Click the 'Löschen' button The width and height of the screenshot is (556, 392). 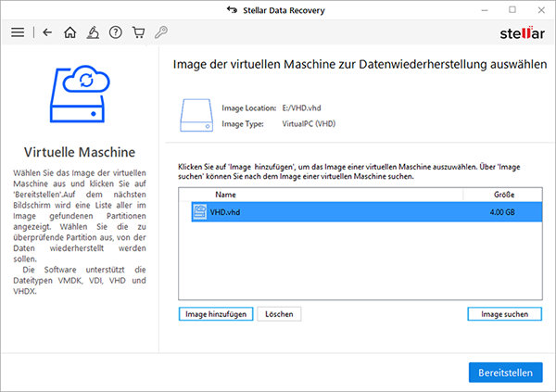pyautogui.click(x=279, y=314)
